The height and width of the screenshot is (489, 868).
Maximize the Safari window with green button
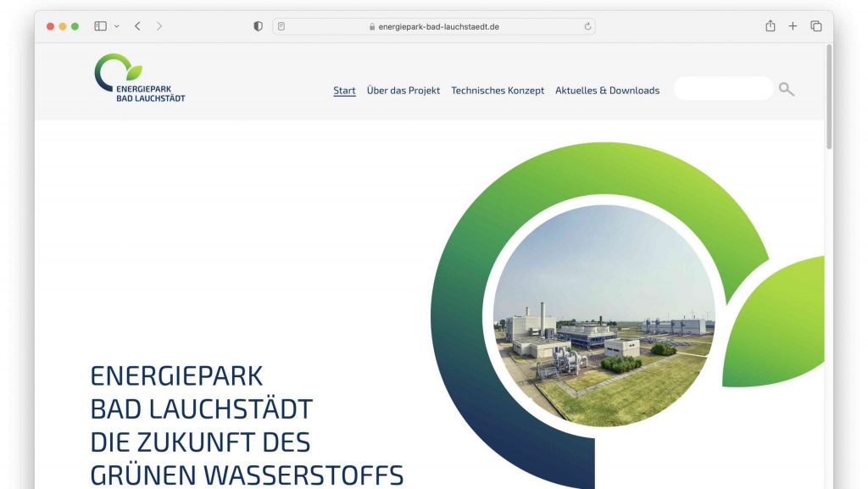pos(75,26)
